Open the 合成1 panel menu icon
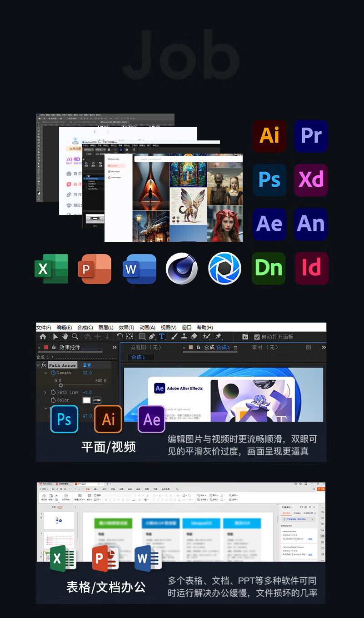This screenshot has height=618, width=364. point(235,348)
